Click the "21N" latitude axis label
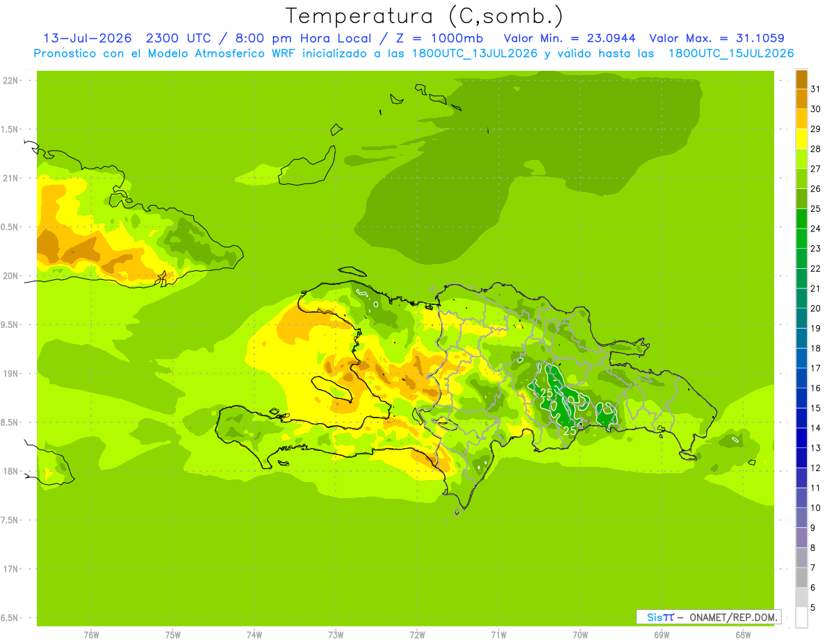The image size is (834, 644). tap(11, 179)
